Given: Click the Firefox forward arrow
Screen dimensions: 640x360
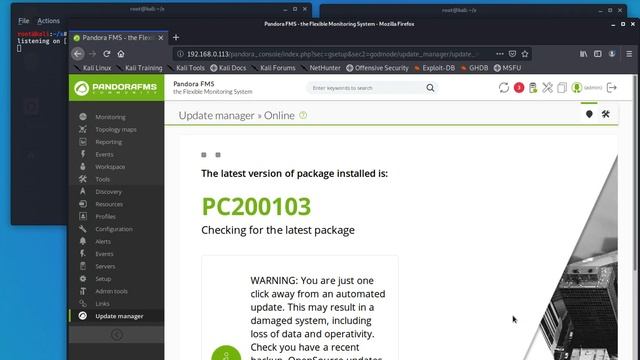Looking at the screenshot, I should 92,54.
